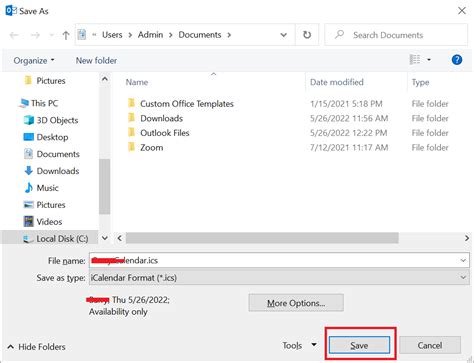The height and width of the screenshot is (363, 474).
Task: Cancel the Save As dialog
Action: click(430, 345)
